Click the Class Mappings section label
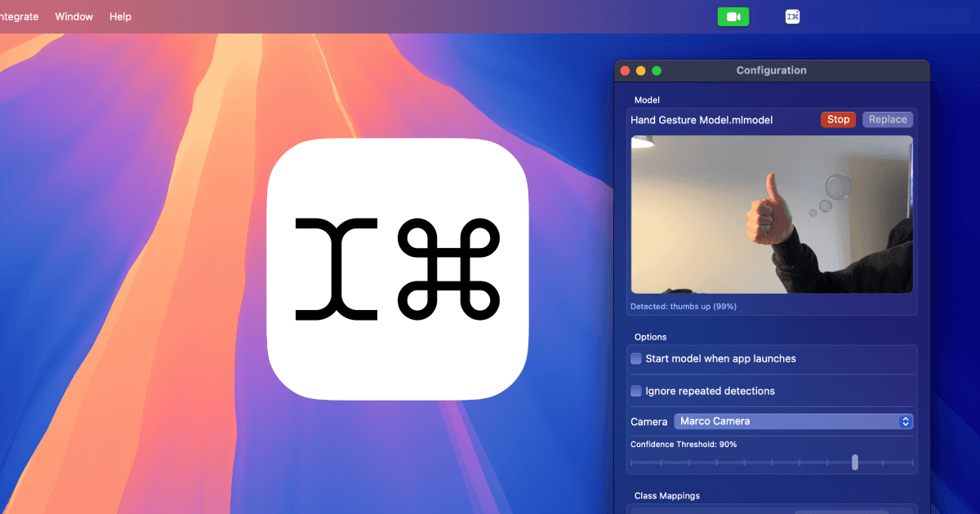The image size is (980, 514). point(667,495)
